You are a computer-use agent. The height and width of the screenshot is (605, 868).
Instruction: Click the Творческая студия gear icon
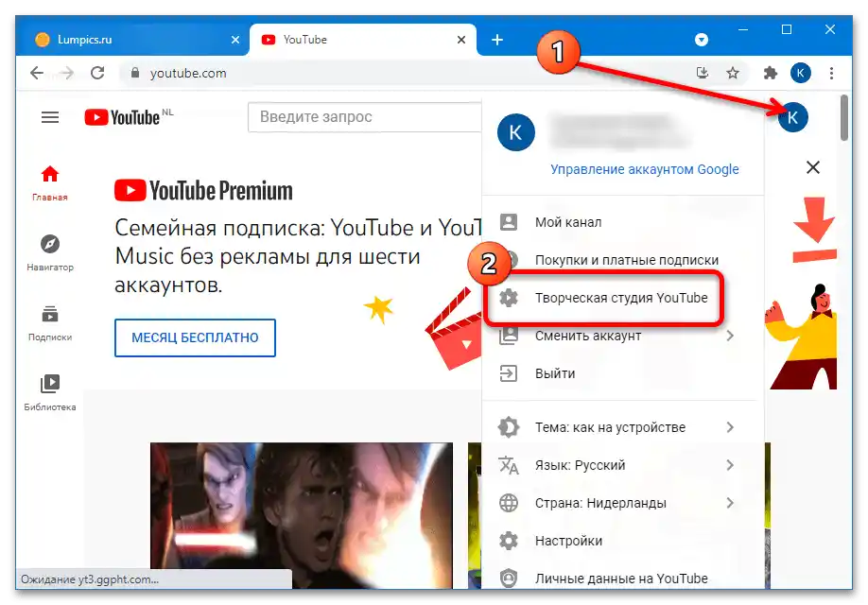[x=508, y=298]
